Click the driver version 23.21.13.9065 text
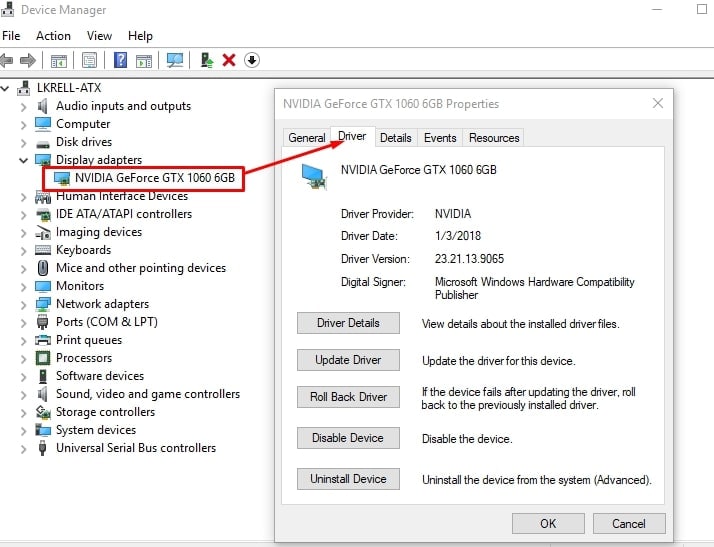The width and height of the screenshot is (714, 547). pos(469,259)
